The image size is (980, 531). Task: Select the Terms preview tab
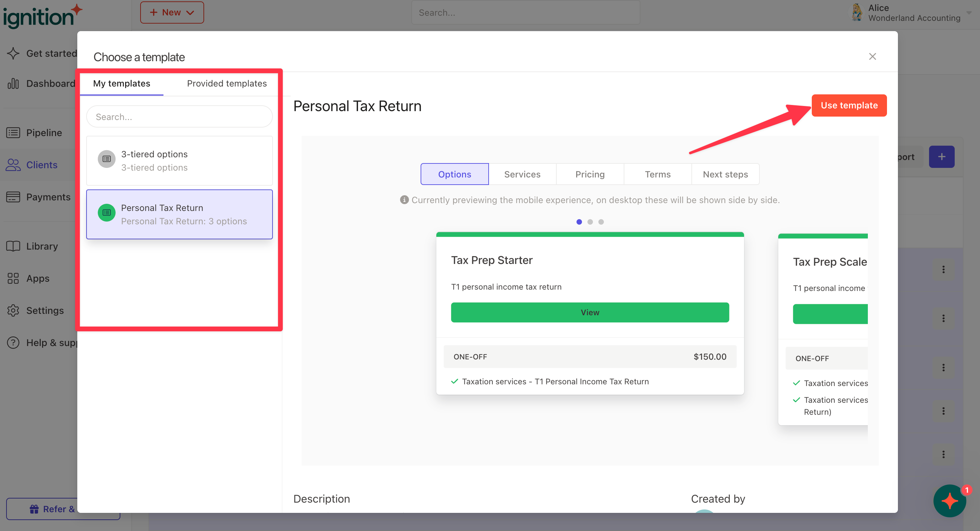[658, 174]
